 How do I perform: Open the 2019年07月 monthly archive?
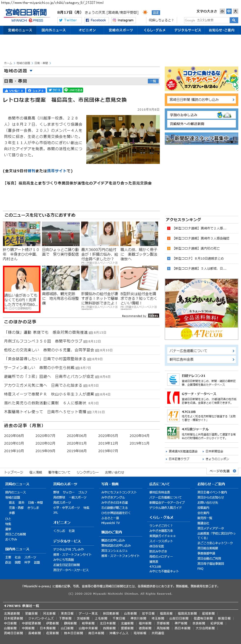tap(108, 451)
